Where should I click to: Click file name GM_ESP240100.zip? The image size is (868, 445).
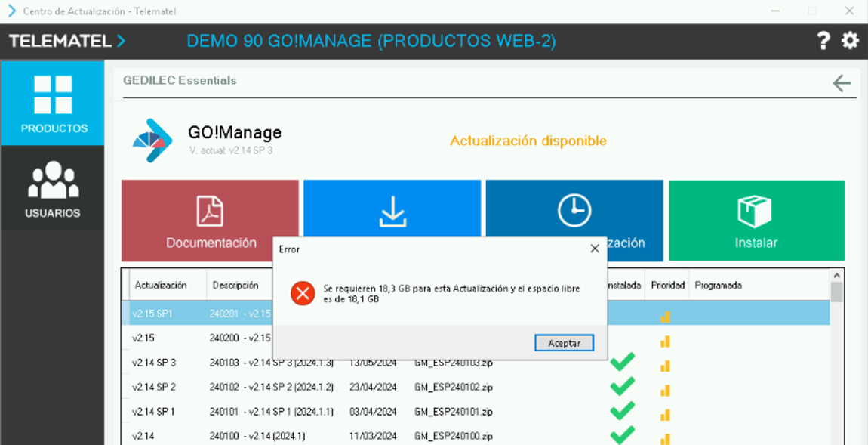coord(454,436)
